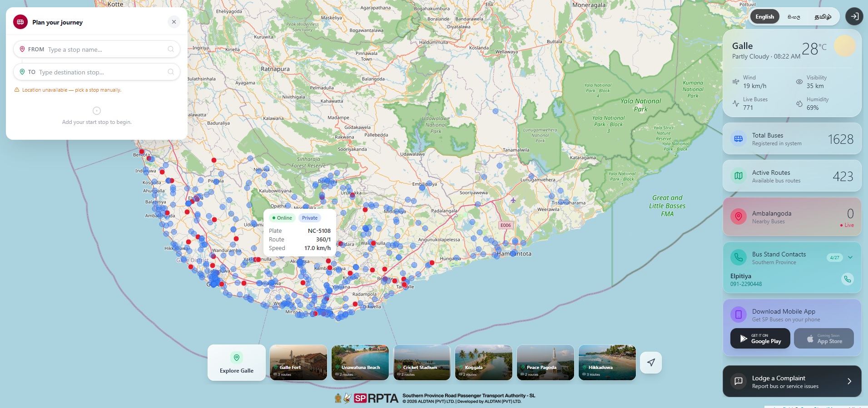
Task: Click the locate-me navigation arrow button
Action: coord(651,362)
